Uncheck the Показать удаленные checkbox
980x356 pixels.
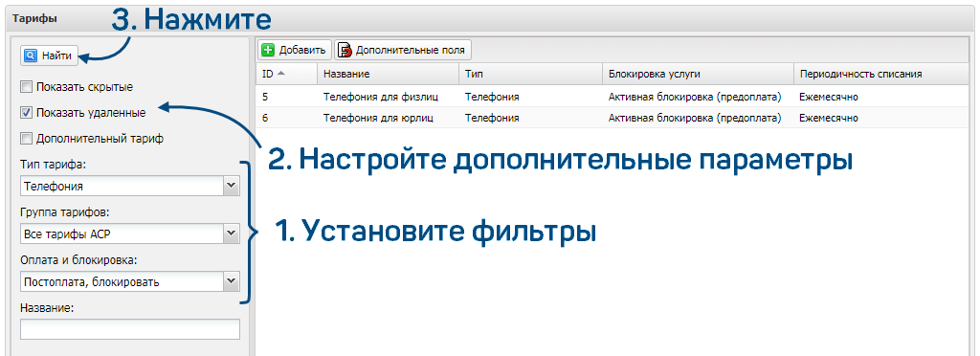pyautogui.click(x=26, y=113)
